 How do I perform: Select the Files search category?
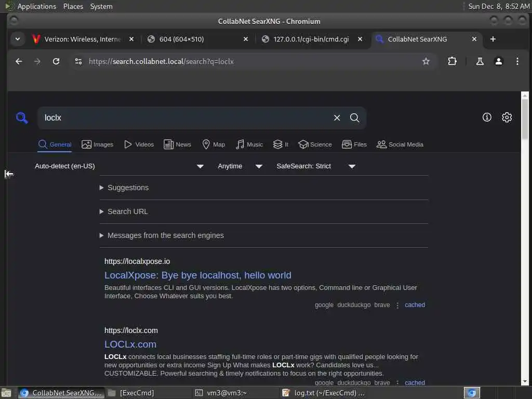pos(354,144)
